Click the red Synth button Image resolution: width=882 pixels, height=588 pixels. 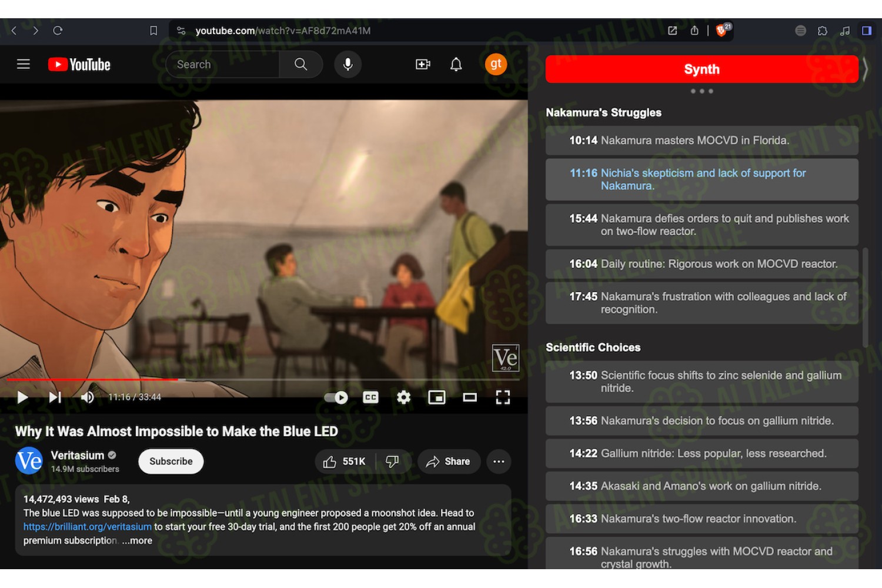click(701, 69)
